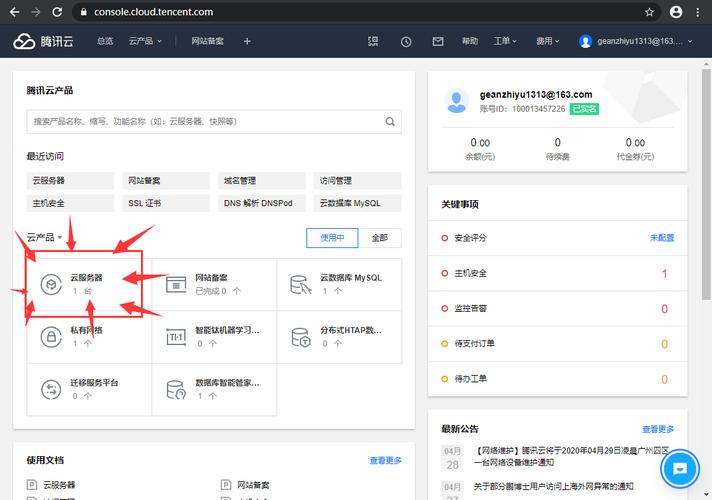This screenshot has width=712, height=500.
Task: Open recent visit 云服务器
Action: [x=70, y=181]
